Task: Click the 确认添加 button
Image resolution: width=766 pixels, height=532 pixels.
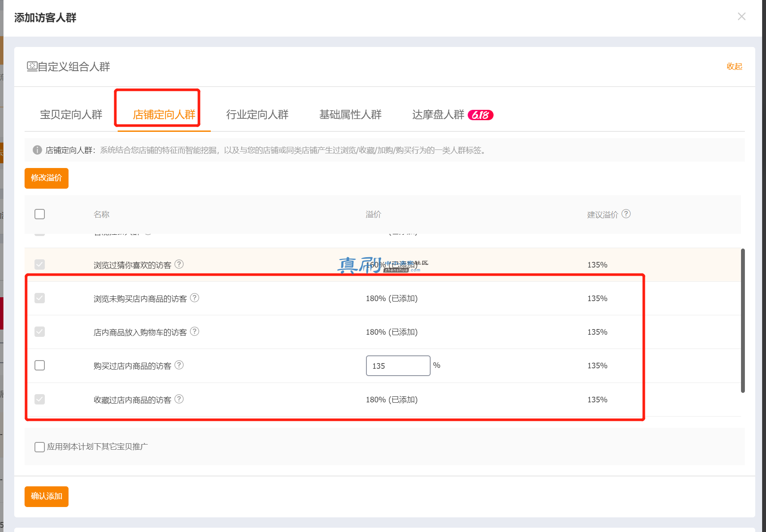Action: [x=47, y=496]
